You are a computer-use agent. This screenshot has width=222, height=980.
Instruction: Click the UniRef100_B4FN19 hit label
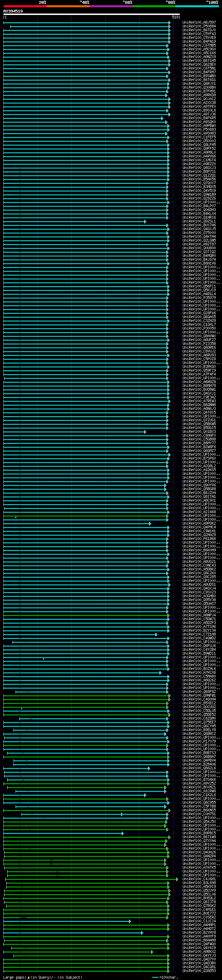(199, 41)
